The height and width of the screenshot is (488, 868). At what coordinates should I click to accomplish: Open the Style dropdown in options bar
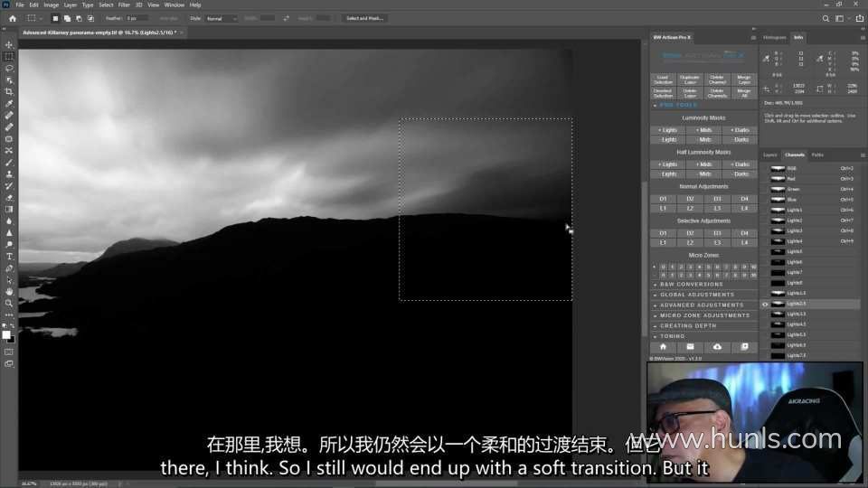point(221,18)
